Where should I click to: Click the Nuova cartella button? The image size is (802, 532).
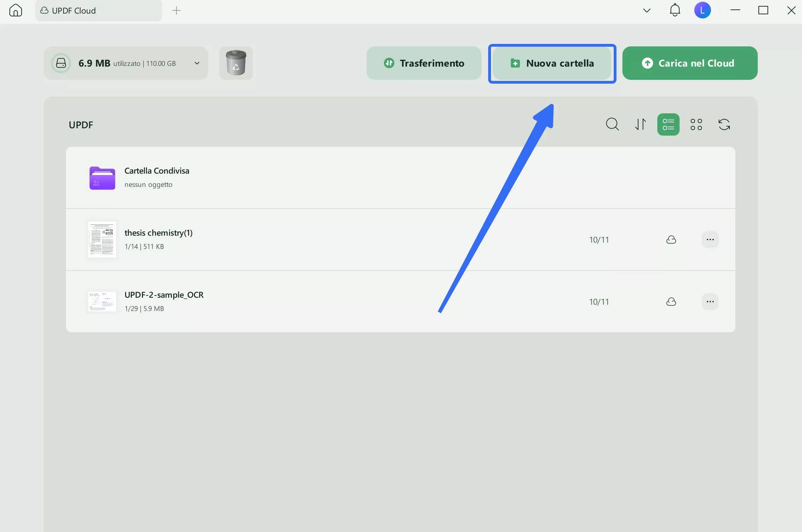pos(552,63)
